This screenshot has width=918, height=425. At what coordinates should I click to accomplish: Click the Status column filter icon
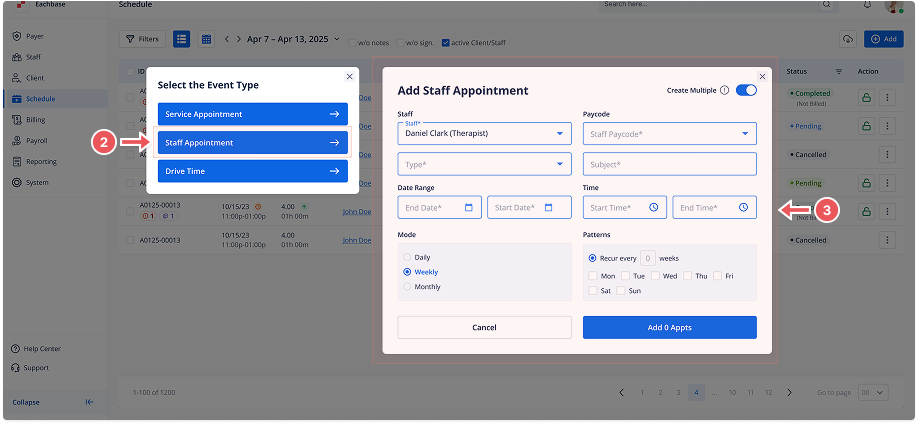coord(838,71)
